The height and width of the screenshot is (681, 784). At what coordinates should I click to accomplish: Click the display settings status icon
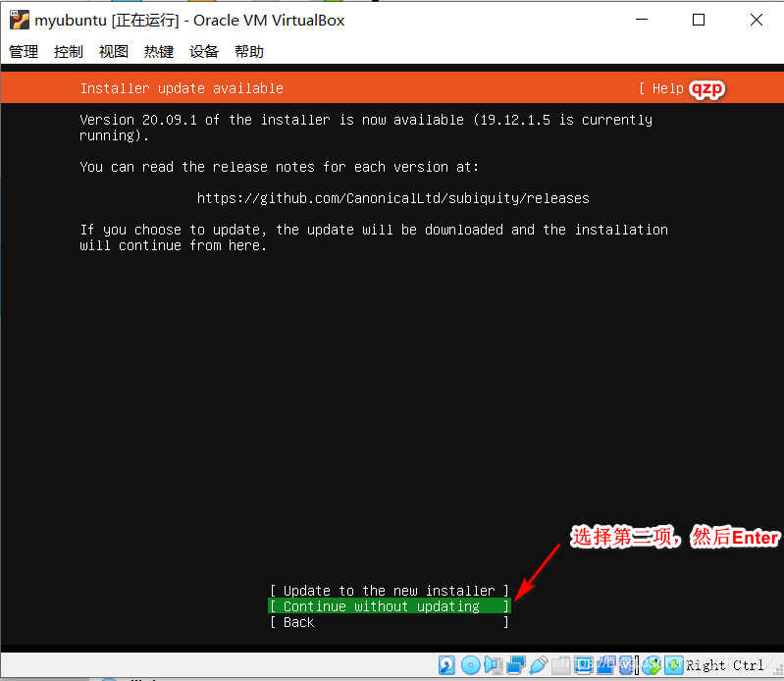pyautogui.click(x=583, y=665)
